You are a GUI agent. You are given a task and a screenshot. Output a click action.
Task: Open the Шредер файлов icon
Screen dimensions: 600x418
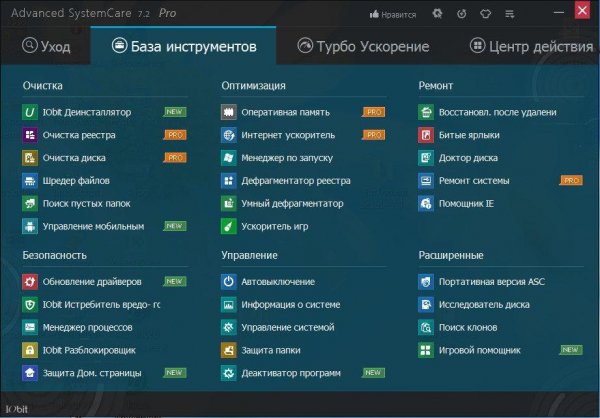click(30, 181)
